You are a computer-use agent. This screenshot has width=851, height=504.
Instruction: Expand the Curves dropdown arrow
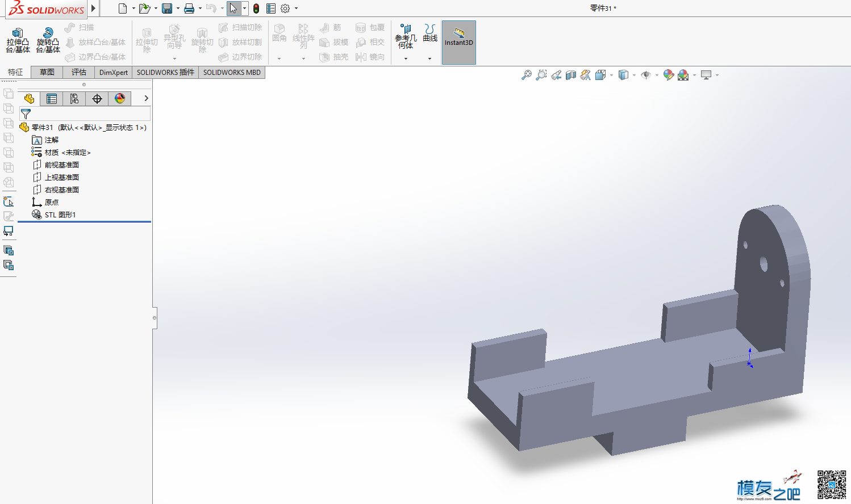point(429,58)
